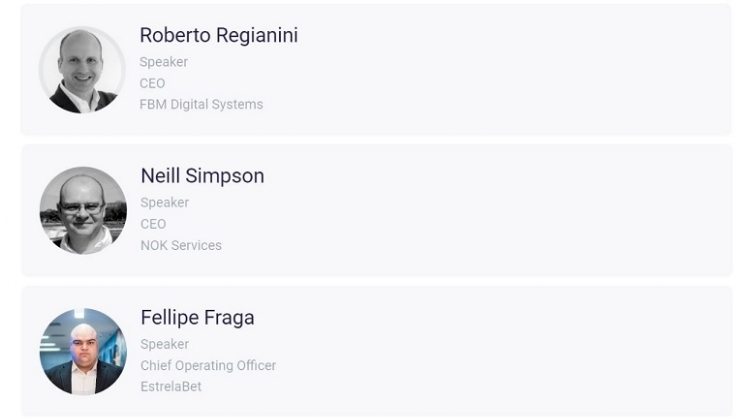Select the Fellipe Fraga name heading

pos(197,318)
